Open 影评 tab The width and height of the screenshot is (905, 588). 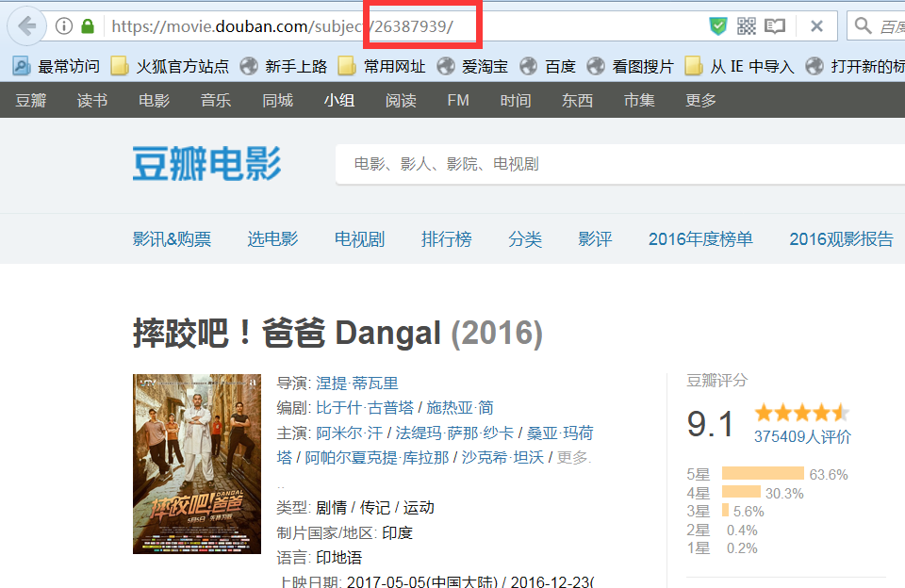[x=595, y=239]
